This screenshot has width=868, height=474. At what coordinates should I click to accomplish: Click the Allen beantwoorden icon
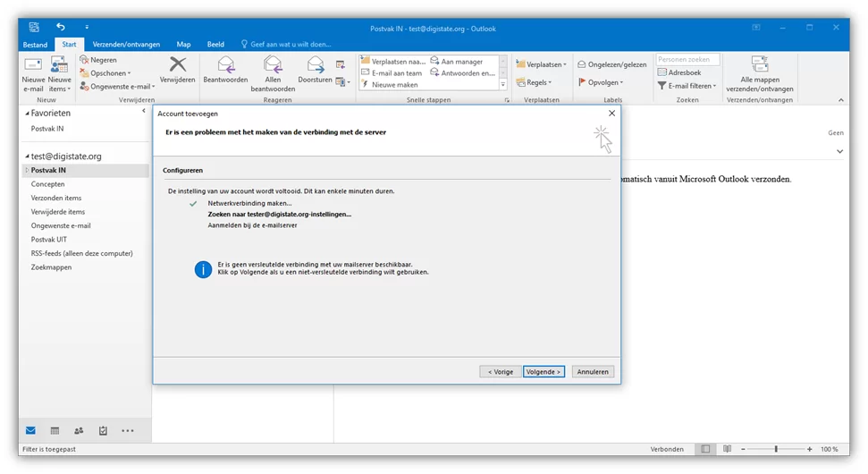(x=273, y=64)
